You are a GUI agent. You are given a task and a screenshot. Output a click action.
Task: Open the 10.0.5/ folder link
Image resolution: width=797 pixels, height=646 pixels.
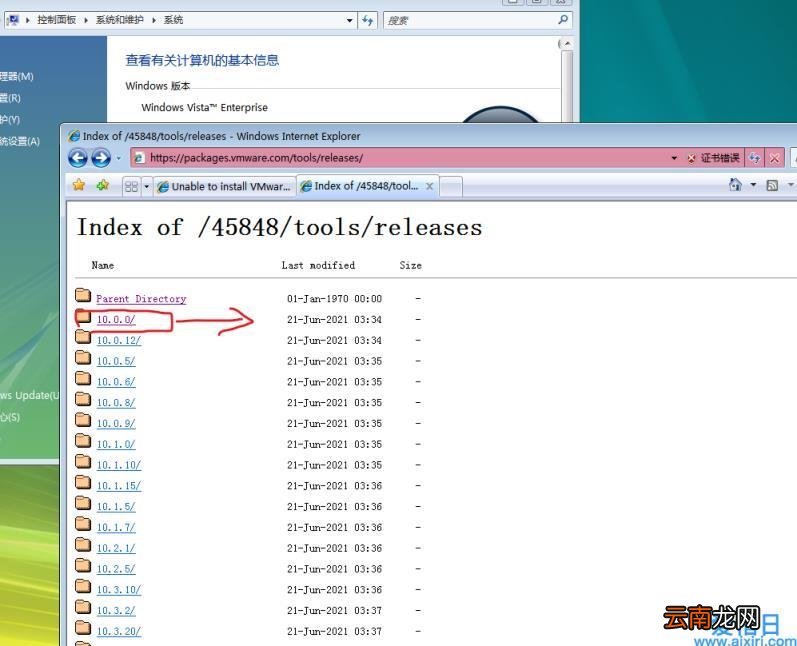116,361
